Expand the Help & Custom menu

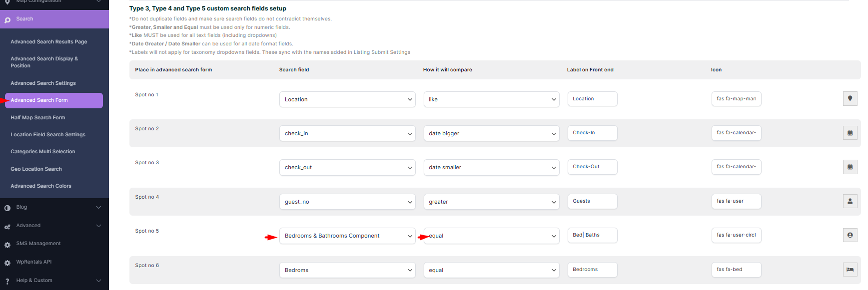tap(98, 281)
